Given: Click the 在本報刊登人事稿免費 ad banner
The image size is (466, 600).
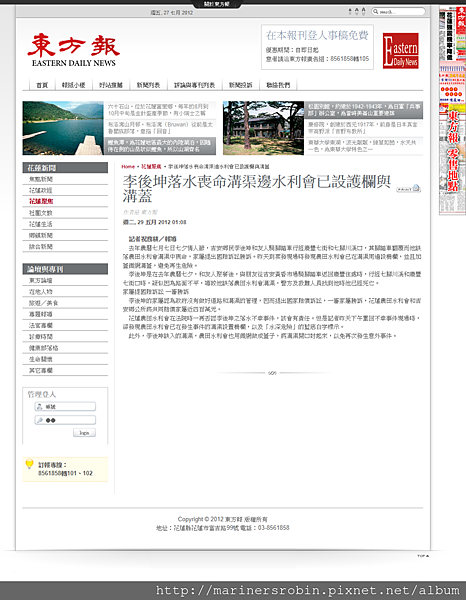Looking at the screenshot, I should [318, 47].
